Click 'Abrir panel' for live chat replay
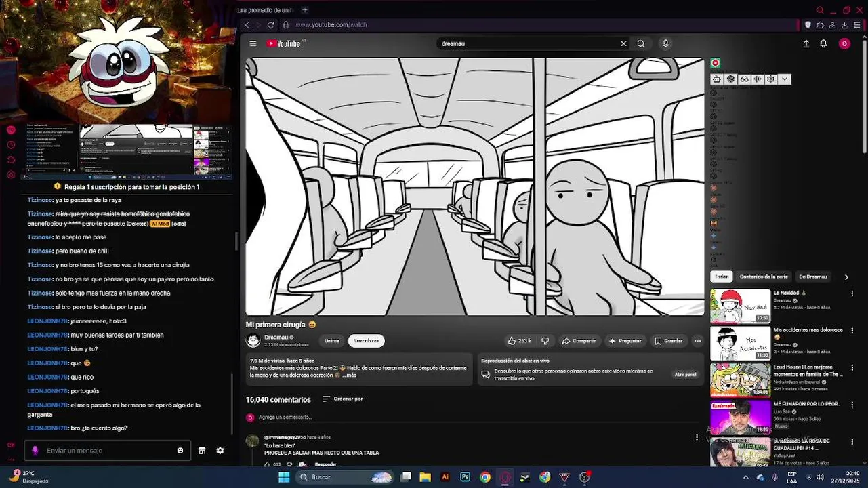The height and width of the screenshot is (488, 868). [x=685, y=374]
